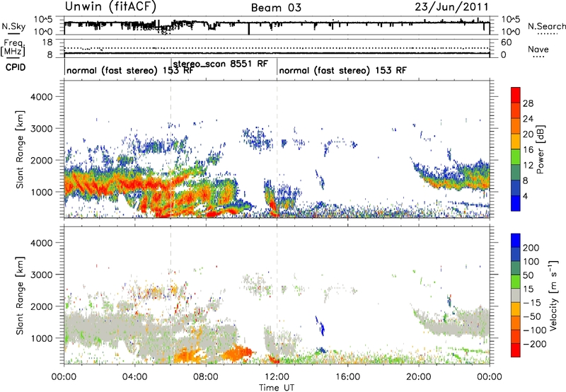This screenshot has height=392, width=566.
Task: Click the "100" value on the velocity colorbar
Action: (531, 262)
